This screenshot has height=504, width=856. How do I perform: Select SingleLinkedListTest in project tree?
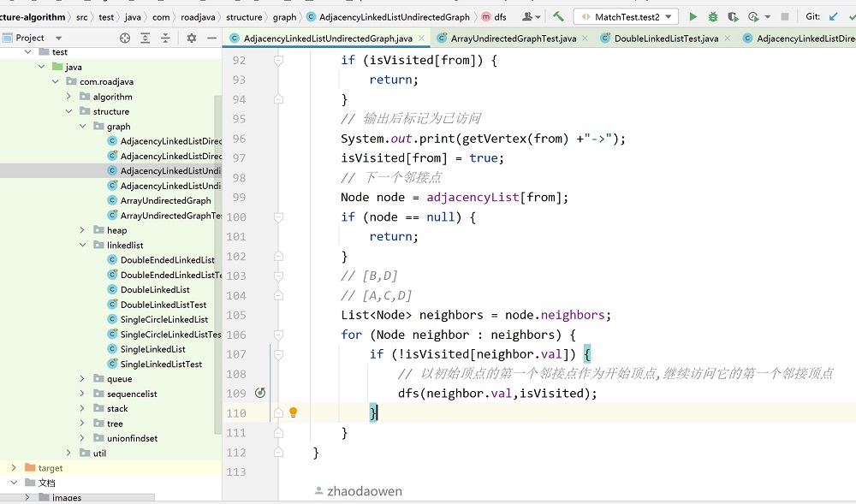pyautogui.click(x=161, y=364)
